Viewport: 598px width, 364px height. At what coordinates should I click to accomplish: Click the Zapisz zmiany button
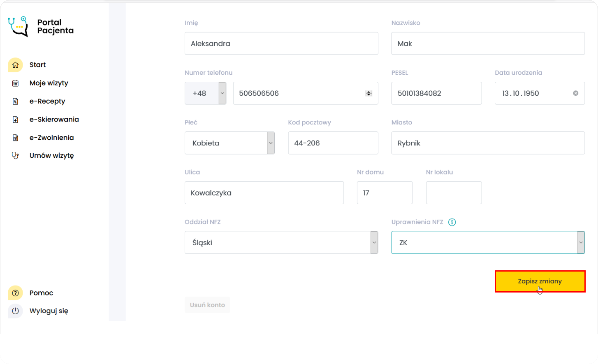(x=540, y=281)
